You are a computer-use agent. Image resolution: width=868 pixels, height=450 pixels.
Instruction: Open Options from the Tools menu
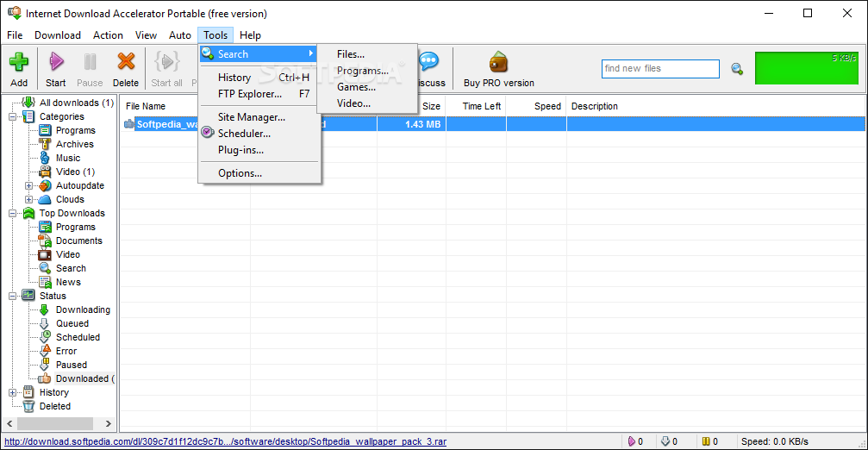[259, 173]
